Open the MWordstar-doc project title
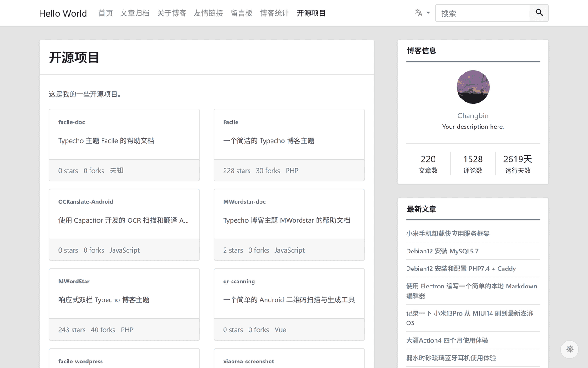588x368 pixels. [244, 201]
